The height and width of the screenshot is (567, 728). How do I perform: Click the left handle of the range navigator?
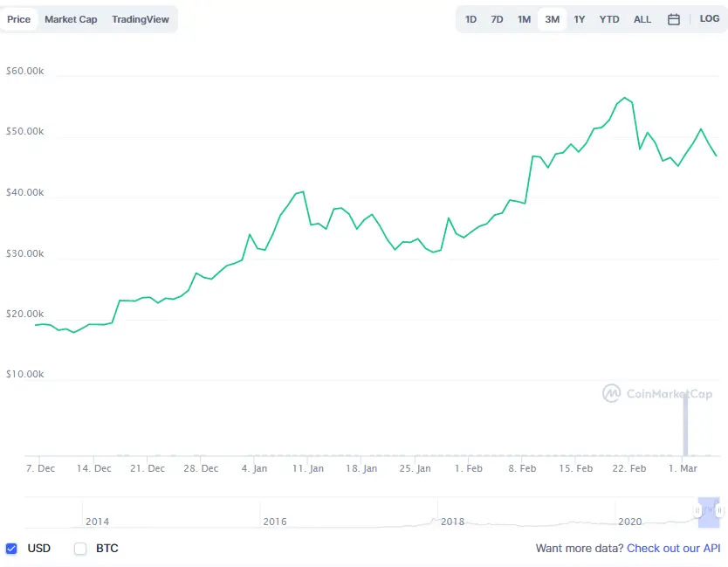point(697,510)
